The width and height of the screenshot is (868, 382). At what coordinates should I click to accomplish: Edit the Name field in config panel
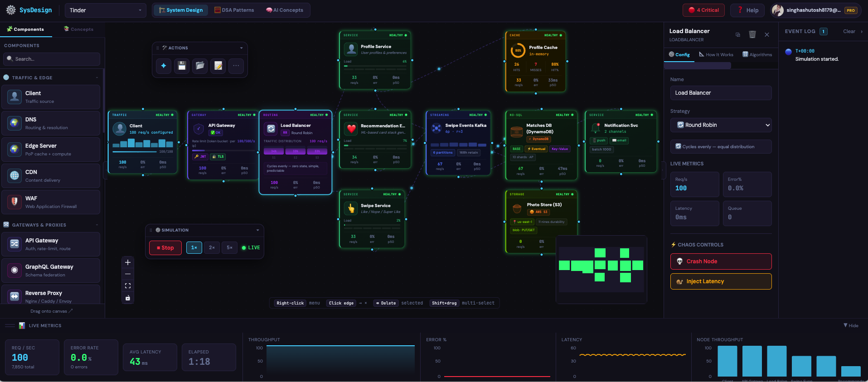pos(721,93)
